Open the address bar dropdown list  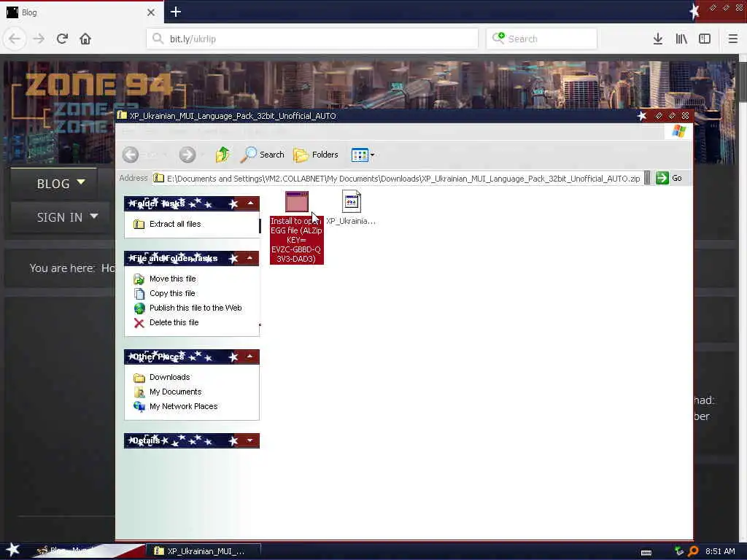pyautogui.click(x=647, y=178)
